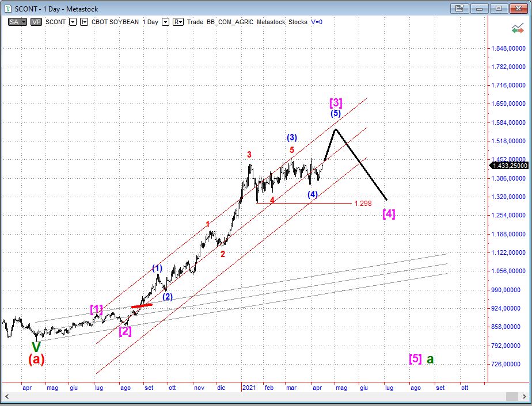This screenshot has width=532, height=406.
Task: Open the symbol dropdown next to SCONT
Action: click(x=73, y=22)
